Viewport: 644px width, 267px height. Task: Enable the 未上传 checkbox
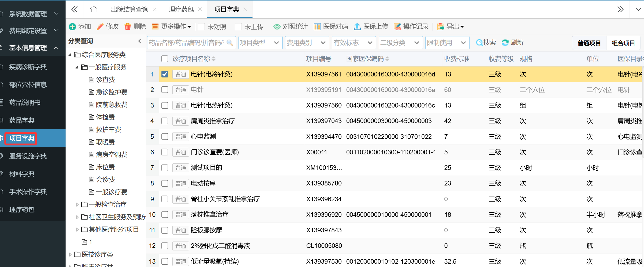[238, 27]
